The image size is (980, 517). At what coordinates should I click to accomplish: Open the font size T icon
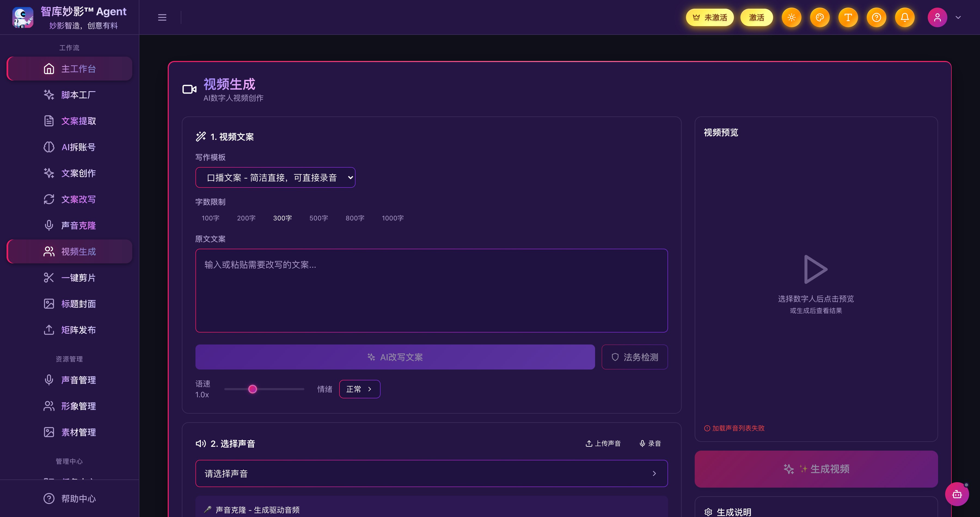[x=848, y=17]
